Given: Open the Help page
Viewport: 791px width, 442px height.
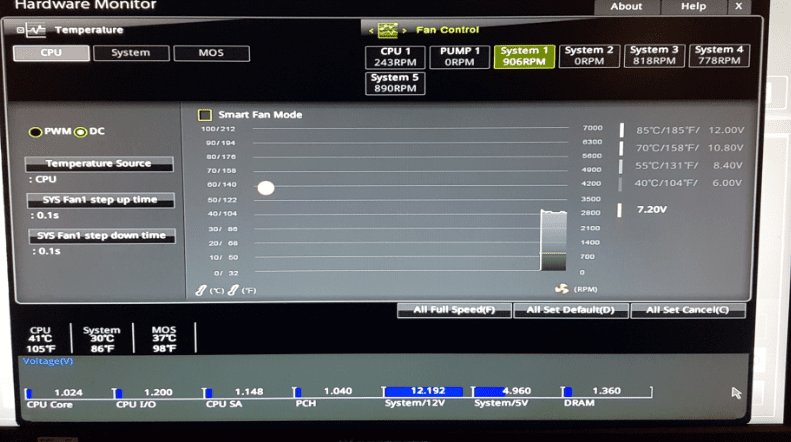Looking at the screenshot, I should coord(694,7).
